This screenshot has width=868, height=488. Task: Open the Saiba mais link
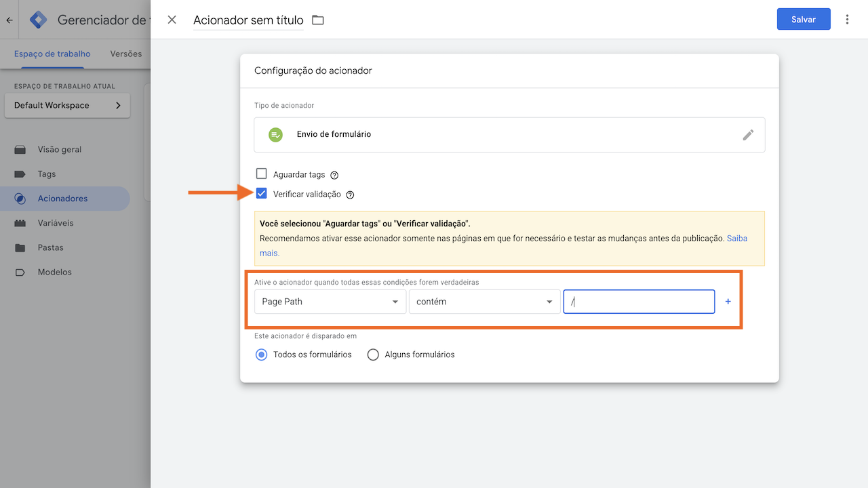[x=738, y=238]
